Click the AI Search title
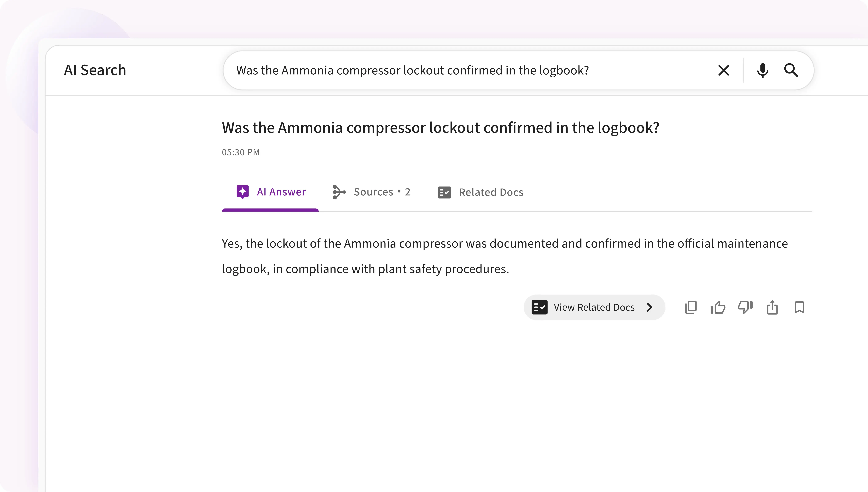868x492 pixels. [x=95, y=70]
